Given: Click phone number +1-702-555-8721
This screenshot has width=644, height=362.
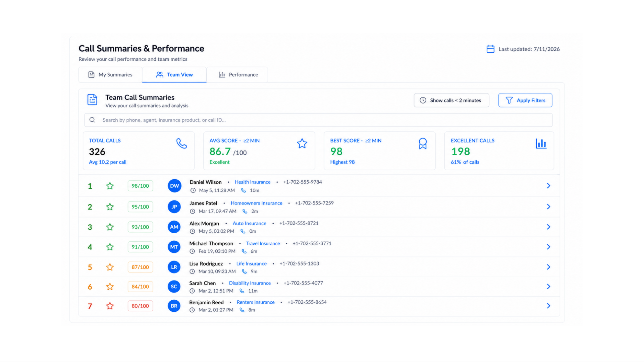Looking at the screenshot, I should [299, 223].
